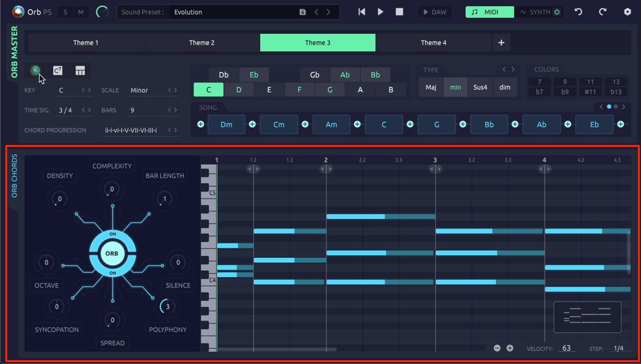Add chord slot before Dm
641x364 pixels.
pos(201,124)
